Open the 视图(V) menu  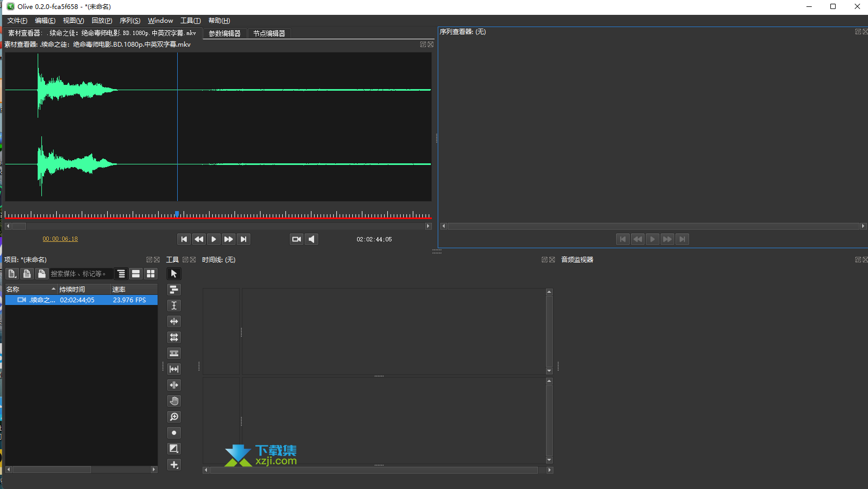coord(73,21)
